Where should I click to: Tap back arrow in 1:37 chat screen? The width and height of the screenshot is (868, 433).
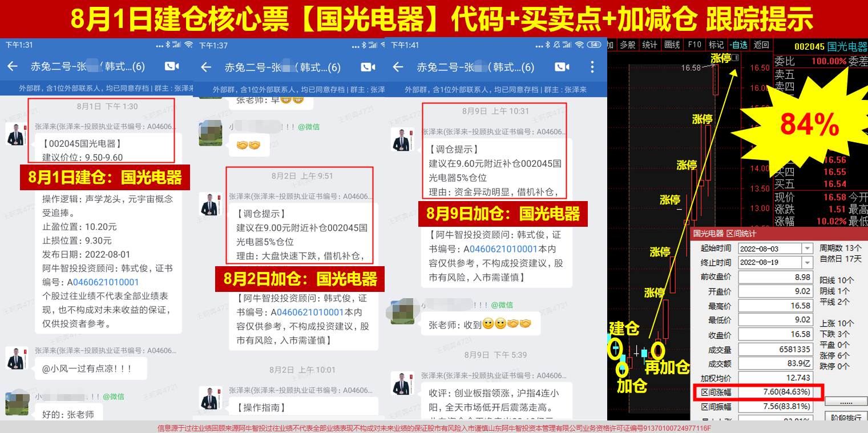pos(206,67)
